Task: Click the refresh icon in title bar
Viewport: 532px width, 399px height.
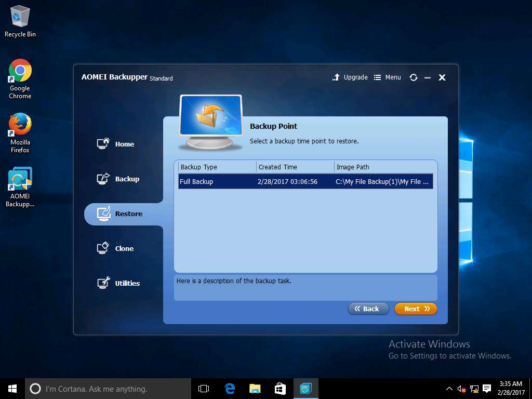Action: point(413,77)
